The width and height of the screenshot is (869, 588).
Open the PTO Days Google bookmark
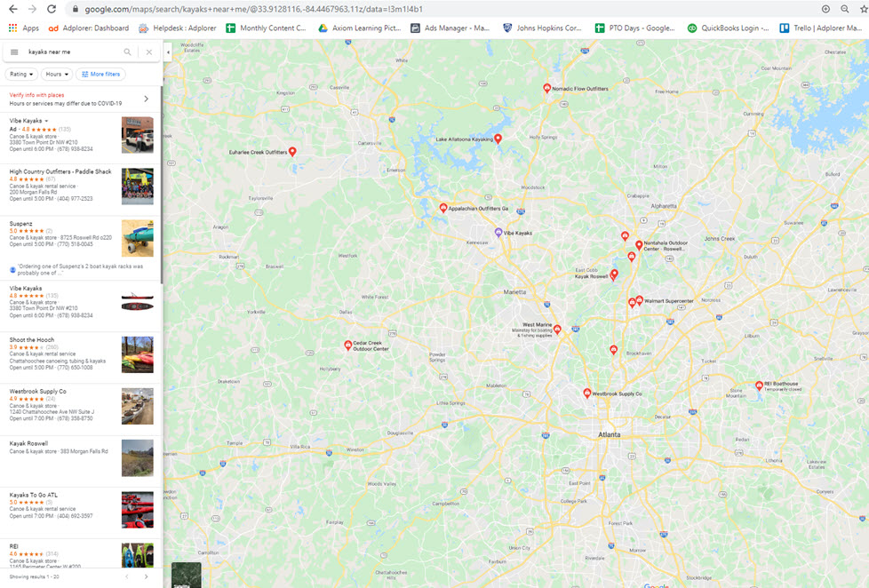pyautogui.click(x=635, y=28)
